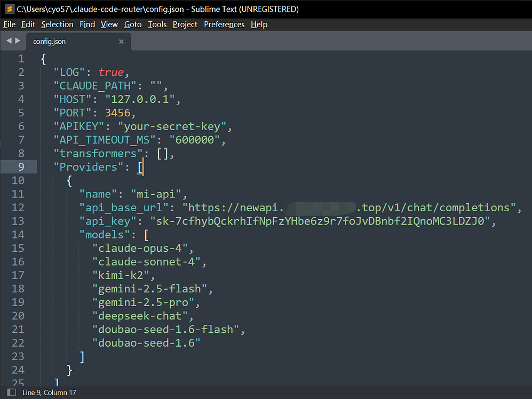The height and width of the screenshot is (399, 532).
Task: Click the "api_base_url" key
Action: tap(124, 208)
